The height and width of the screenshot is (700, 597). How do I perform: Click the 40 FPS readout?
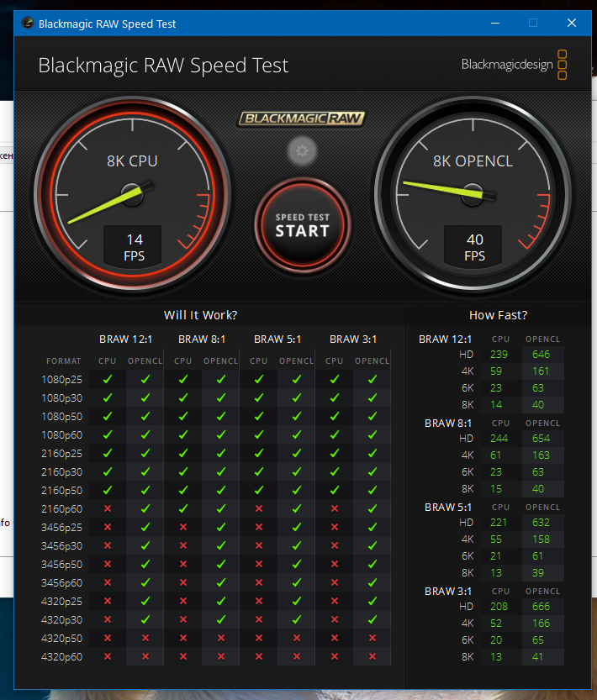[473, 247]
